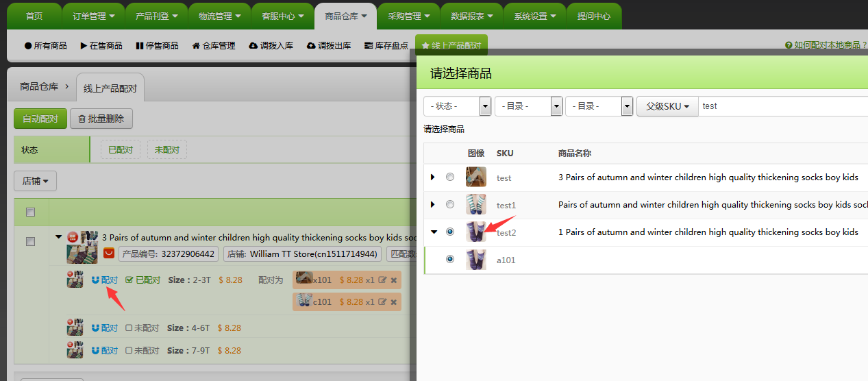Image resolution: width=868 pixels, height=381 pixels.
Task: Remove the x101 pairing with its X icon
Action: [x=394, y=280]
